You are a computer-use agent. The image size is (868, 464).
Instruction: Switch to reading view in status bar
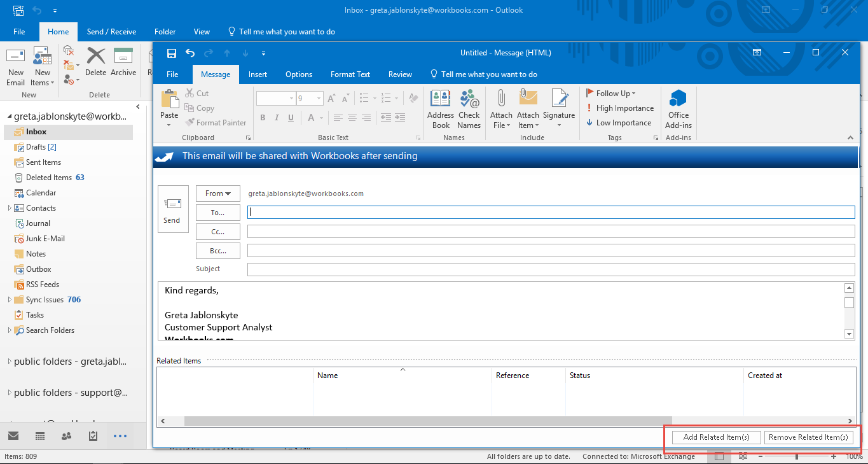click(x=743, y=456)
